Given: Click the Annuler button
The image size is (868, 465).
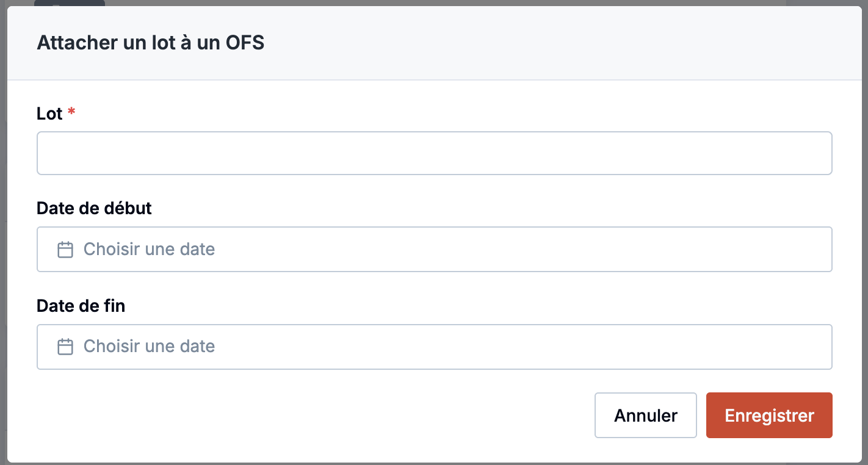Looking at the screenshot, I should click(x=646, y=416).
